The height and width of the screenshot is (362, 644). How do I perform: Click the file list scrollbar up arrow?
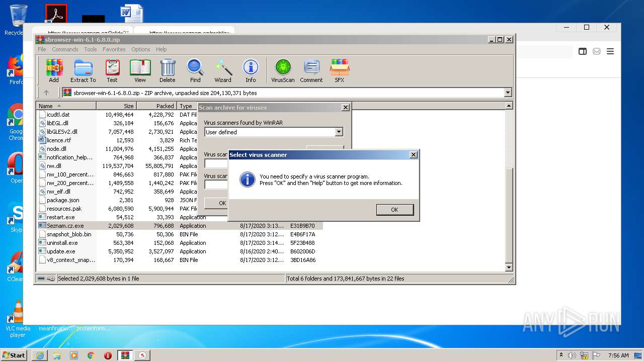509,106
